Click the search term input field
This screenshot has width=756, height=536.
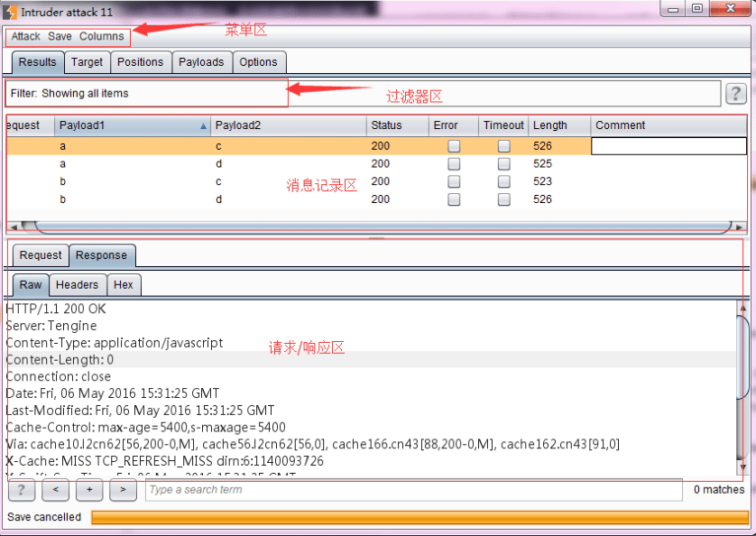click(414, 490)
